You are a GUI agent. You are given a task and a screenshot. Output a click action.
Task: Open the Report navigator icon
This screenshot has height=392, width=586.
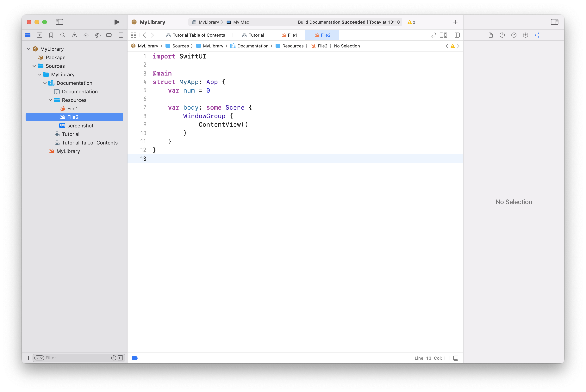click(121, 35)
